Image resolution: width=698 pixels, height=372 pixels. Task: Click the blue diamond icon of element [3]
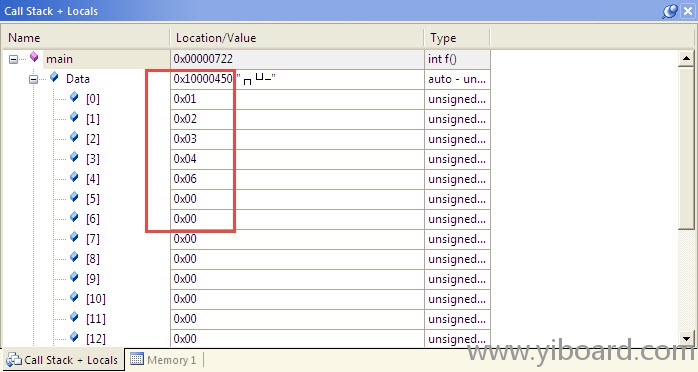click(x=74, y=158)
